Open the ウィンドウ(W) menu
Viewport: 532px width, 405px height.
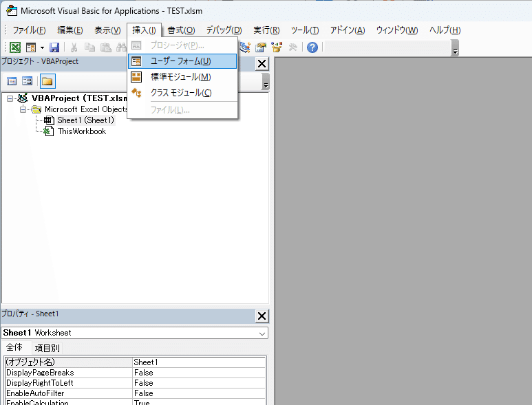point(397,30)
